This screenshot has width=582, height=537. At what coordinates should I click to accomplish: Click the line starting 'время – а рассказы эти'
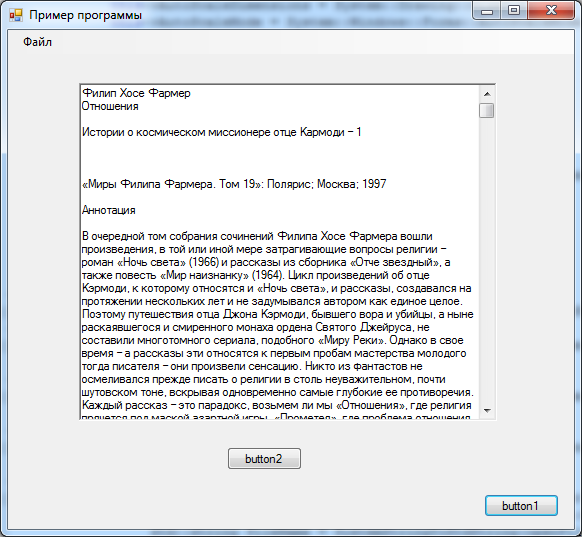[274, 353]
